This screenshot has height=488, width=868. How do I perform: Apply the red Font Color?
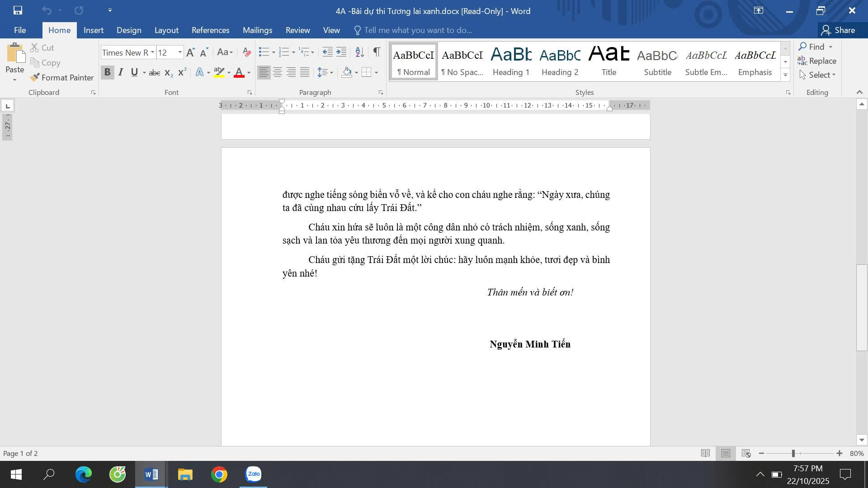(239, 72)
